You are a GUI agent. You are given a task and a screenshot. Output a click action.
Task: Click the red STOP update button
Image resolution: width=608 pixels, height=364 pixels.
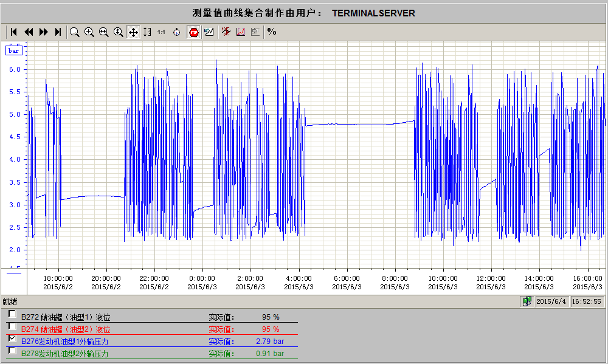(194, 32)
